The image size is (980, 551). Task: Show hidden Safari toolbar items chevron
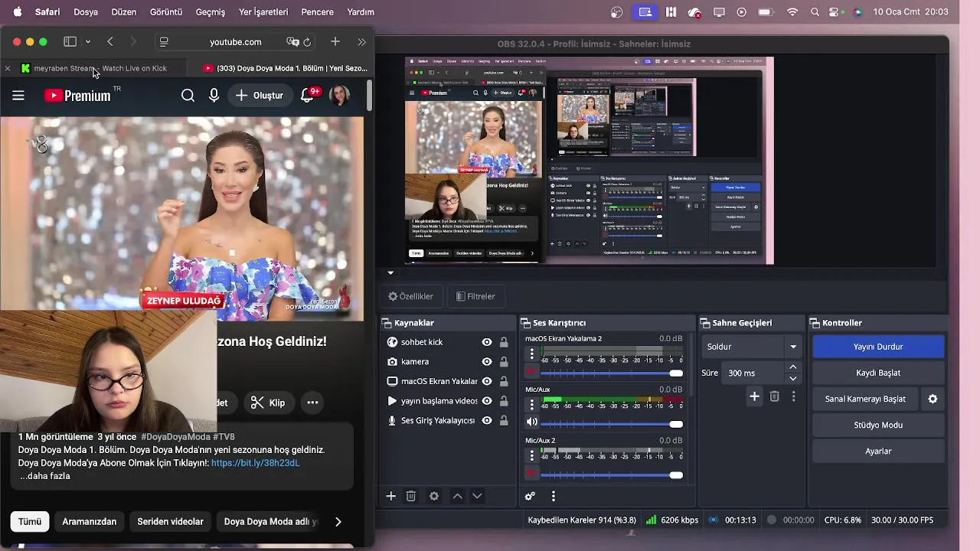tap(361, 41)
